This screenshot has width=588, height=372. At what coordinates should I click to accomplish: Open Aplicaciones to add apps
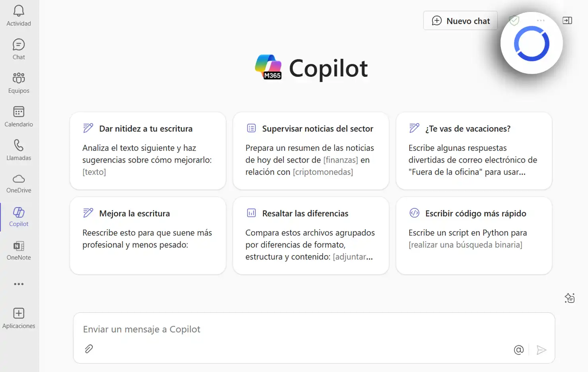point(19,318)
